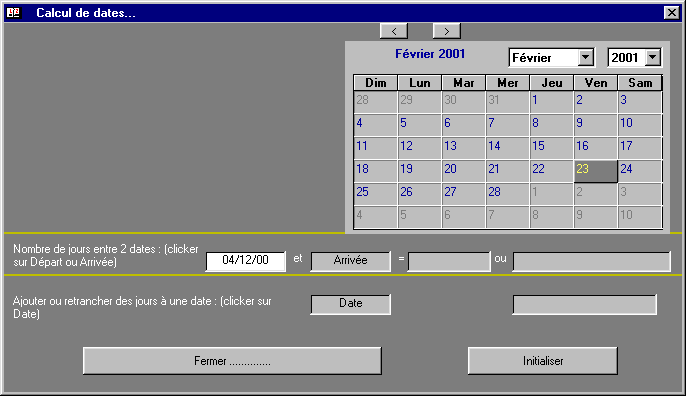Select February 8 in the calendar

click(551, 125)
